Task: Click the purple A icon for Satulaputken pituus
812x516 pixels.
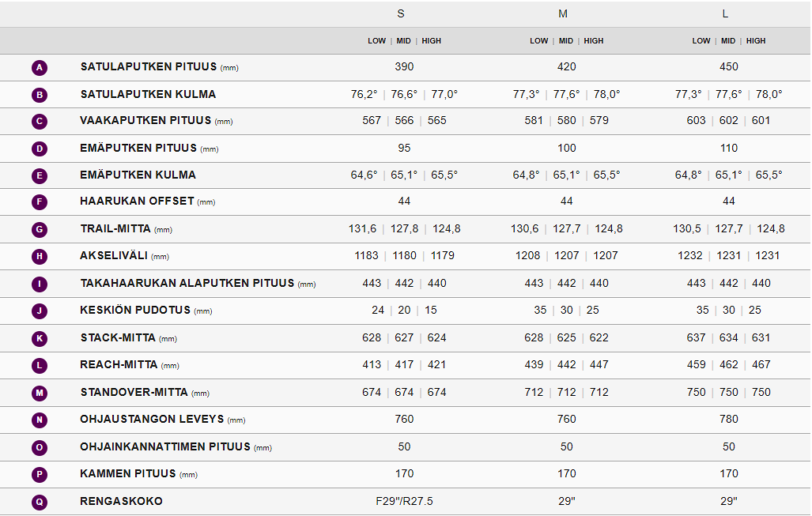Action: tap(40, 68)
